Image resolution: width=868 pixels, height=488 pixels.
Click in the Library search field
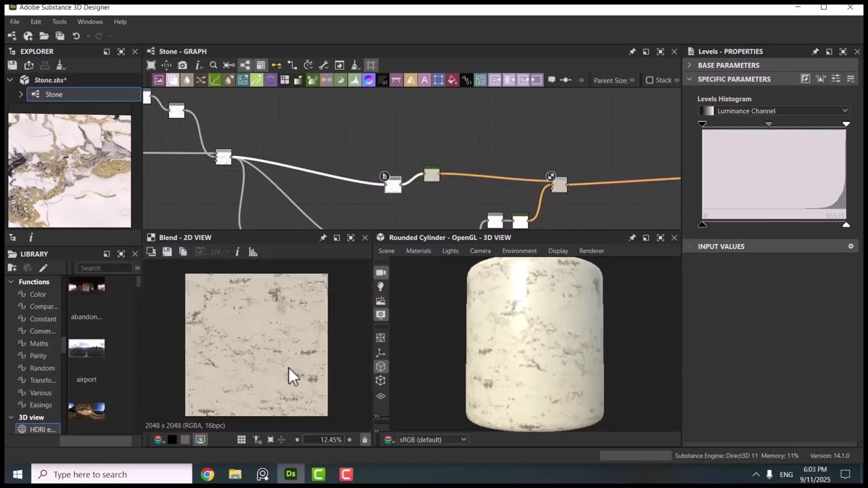tap(105, 268)
